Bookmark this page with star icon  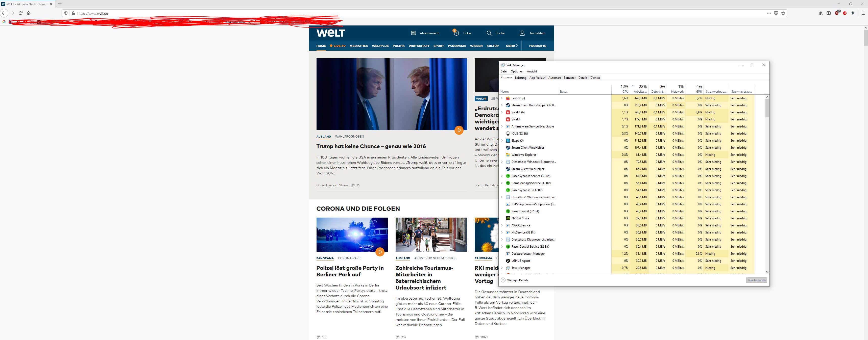click(x=783, y=13)
